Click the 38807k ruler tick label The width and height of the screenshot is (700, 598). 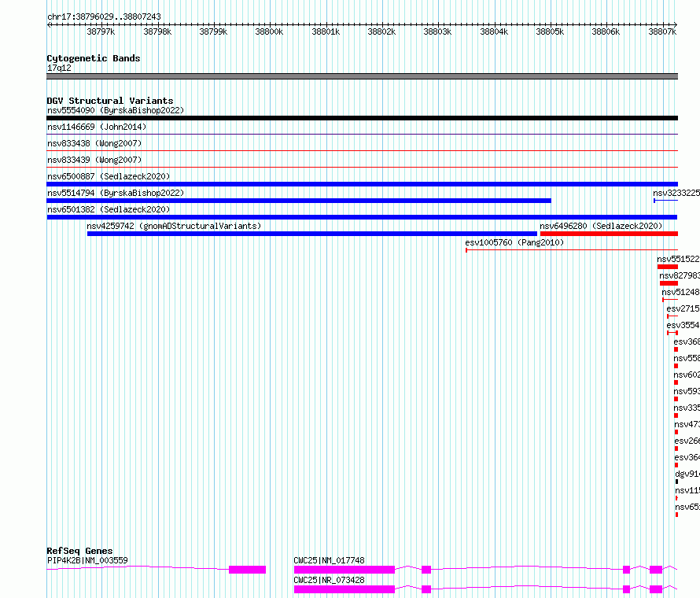point(662,31)
